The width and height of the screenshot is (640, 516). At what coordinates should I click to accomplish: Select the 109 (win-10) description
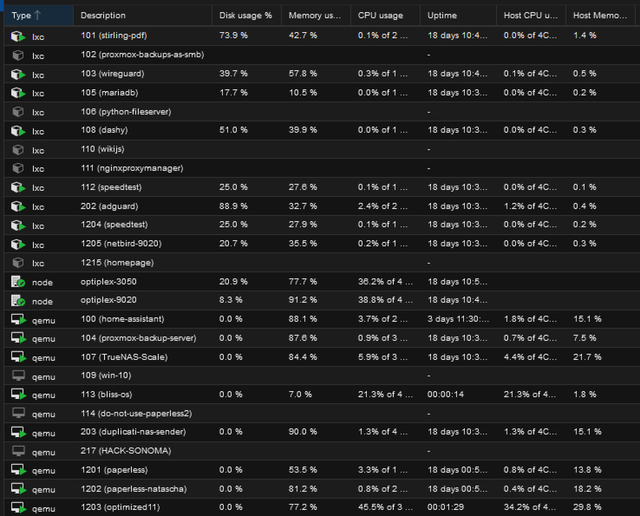pyautogui.click(x=106, y=375)
